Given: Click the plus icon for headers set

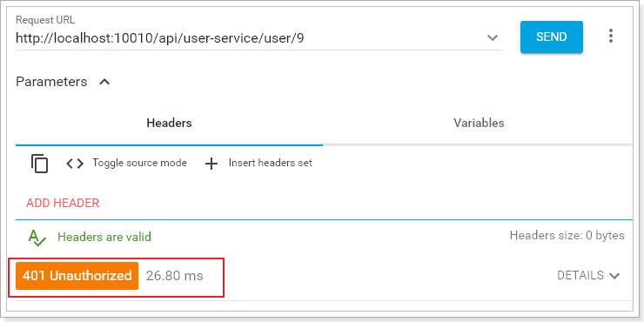Looking at the screenshot, I should [211, 164].
